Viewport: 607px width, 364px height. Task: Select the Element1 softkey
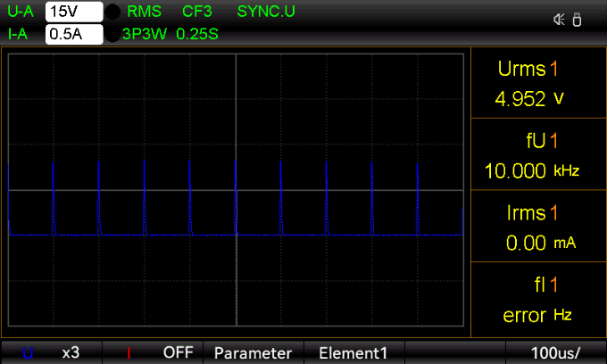[353, 352]
